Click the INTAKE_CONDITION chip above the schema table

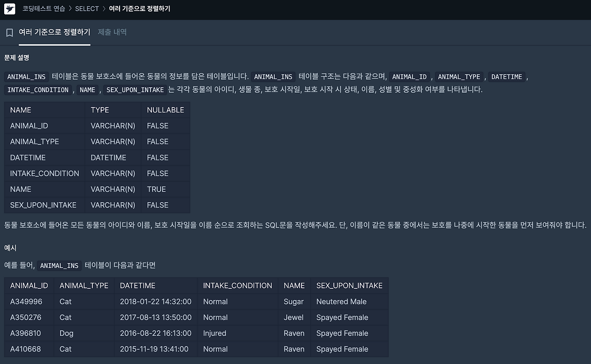tap(37, 90)
